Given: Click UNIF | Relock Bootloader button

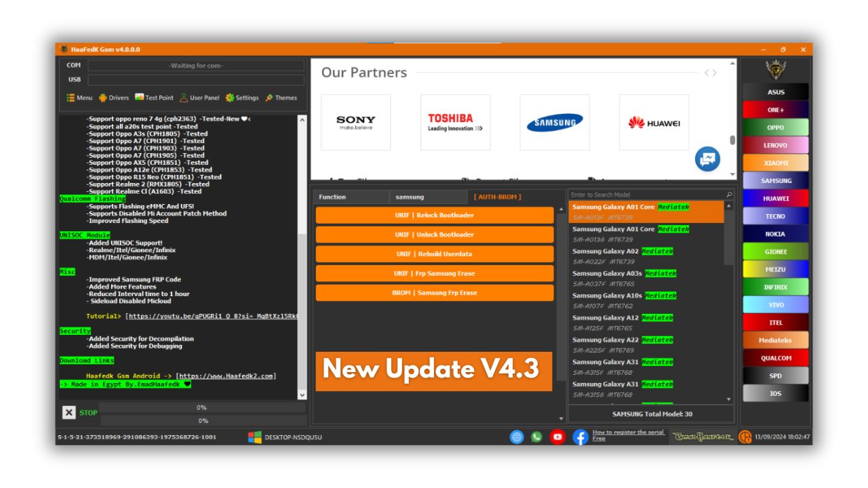Looking at the screenshot, I should point(435,216).
